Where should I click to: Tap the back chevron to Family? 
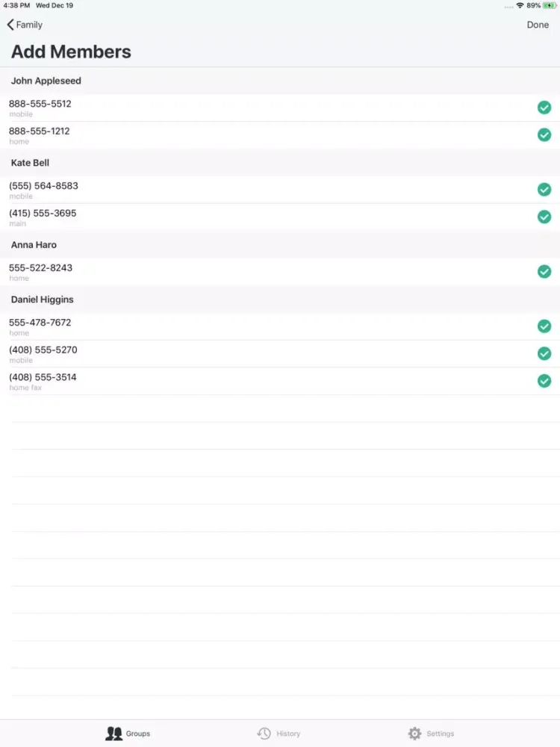point(10,25)
